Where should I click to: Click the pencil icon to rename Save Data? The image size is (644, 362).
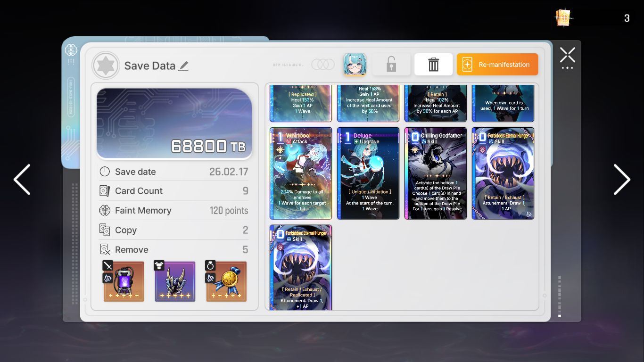click(184, 66)
